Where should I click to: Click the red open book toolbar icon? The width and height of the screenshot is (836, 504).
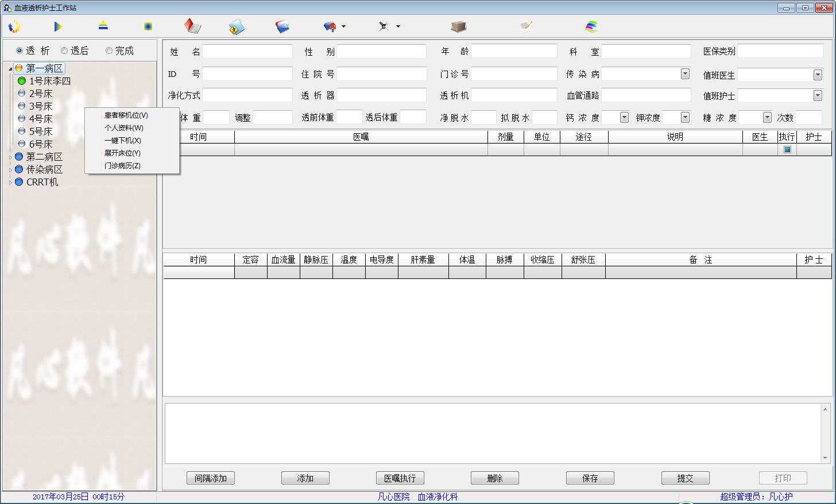click(x=192, y=26)
